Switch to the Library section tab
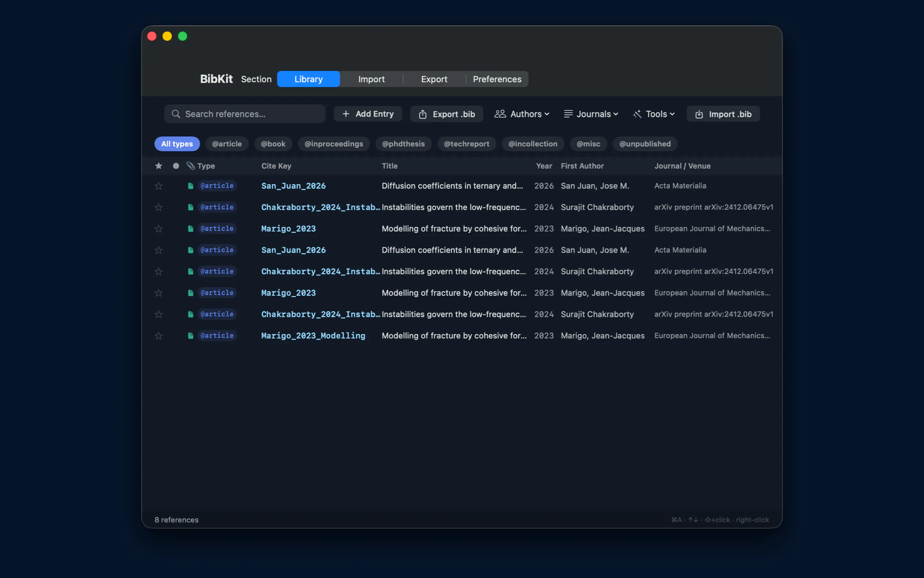 309,79
